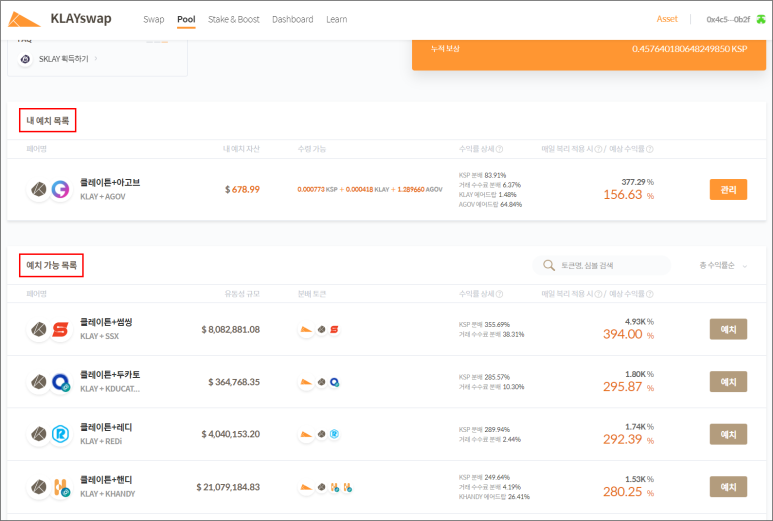Click the 156.63 % expected yield

(629, 195)
